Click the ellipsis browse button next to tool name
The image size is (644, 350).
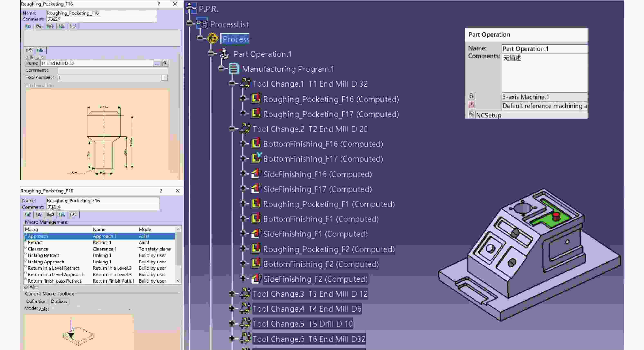(157, 64)
